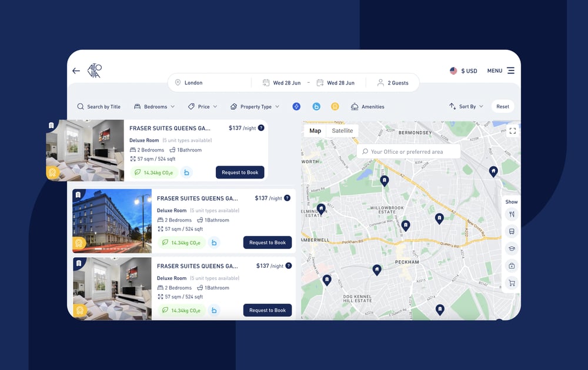Screen dimensions: 588x370
Task: Click the back arrow beside the AltoVita logo
Action: [x=76, y=70]
